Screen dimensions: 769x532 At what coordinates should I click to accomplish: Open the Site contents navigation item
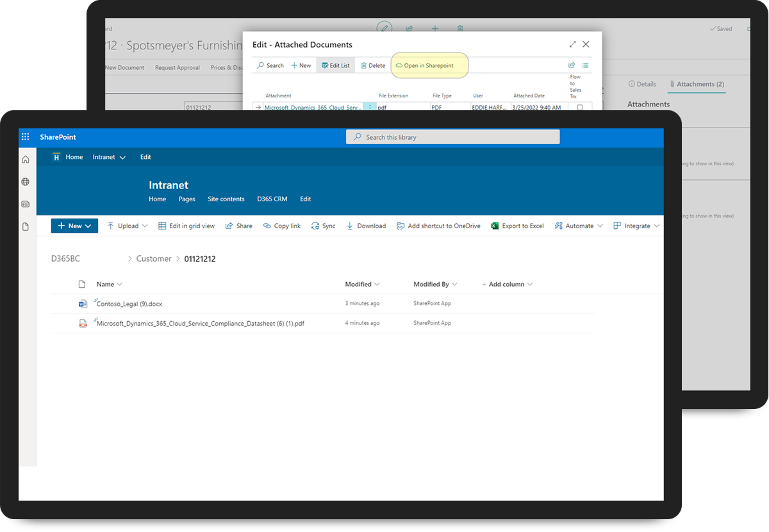[x=226, y=199]
